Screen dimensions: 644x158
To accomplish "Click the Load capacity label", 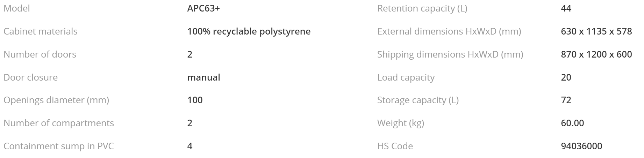I will click(x=406, y=77).
